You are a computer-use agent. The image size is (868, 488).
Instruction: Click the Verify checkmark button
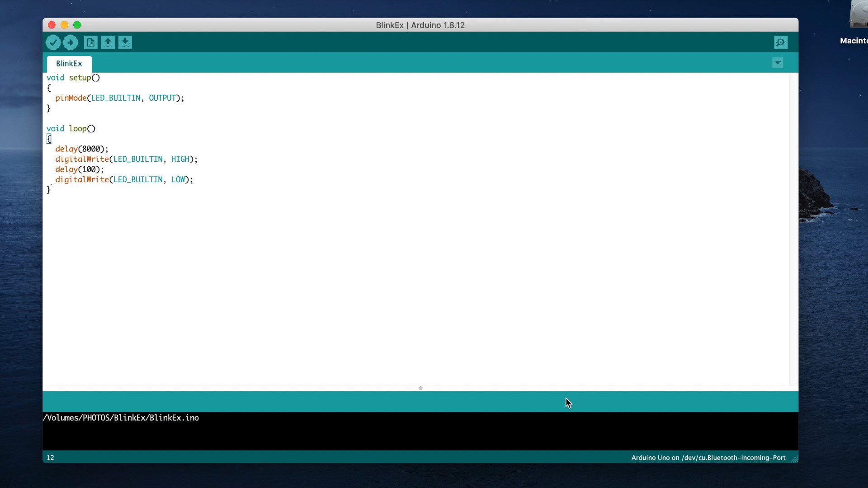[x=53, y=42]
